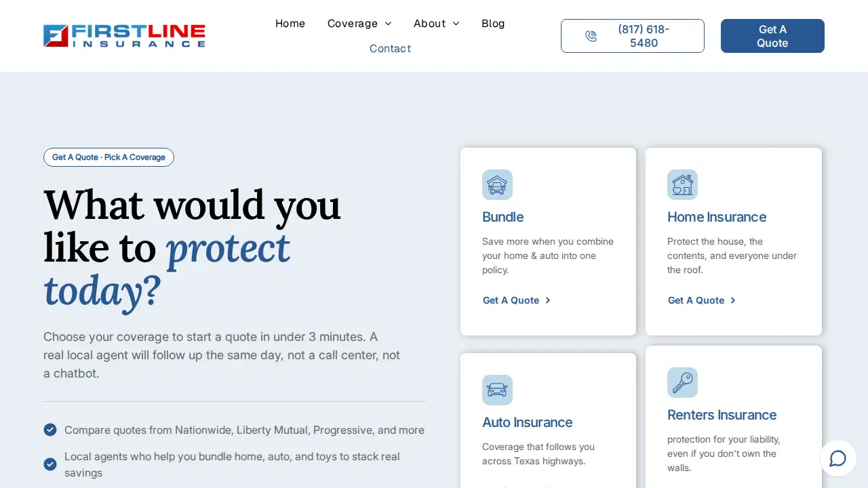Call (817) 618-5480 button
868x488 pixels.
point(633,36)
